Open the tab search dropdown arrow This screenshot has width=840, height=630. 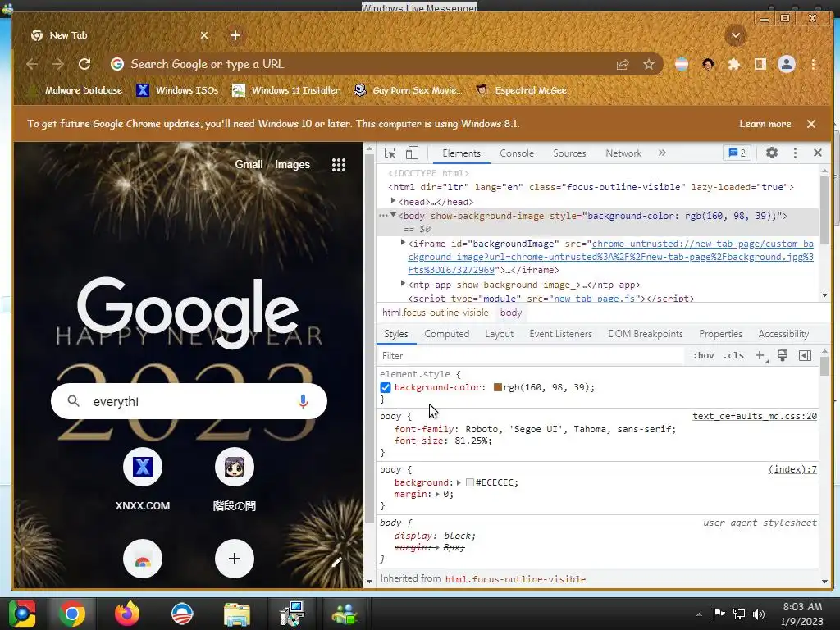click(x=736, y=35)
